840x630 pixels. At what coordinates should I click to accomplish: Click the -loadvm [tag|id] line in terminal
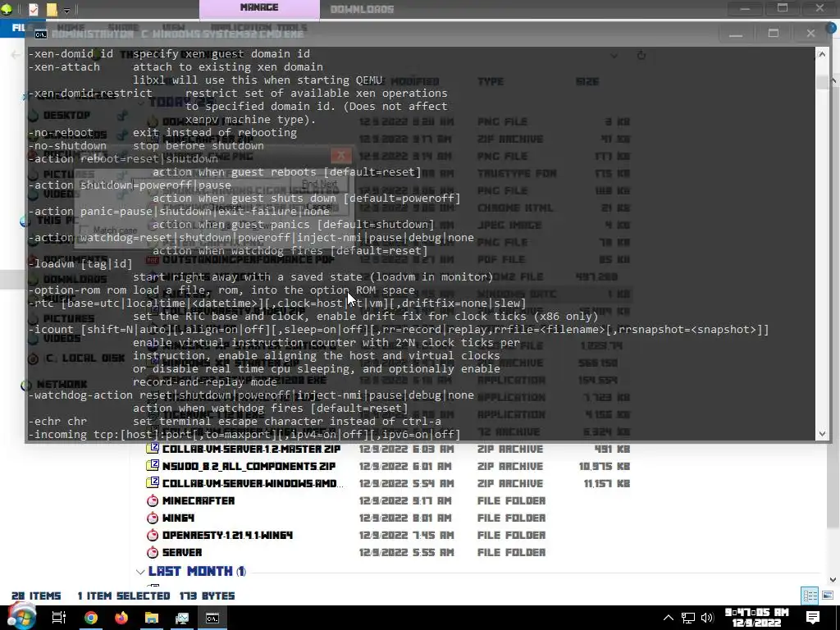(80, 263)
